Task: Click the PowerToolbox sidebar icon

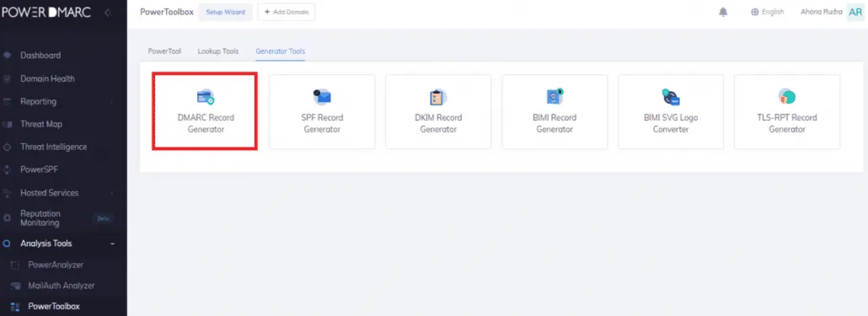Action: [x=15, y=307]
